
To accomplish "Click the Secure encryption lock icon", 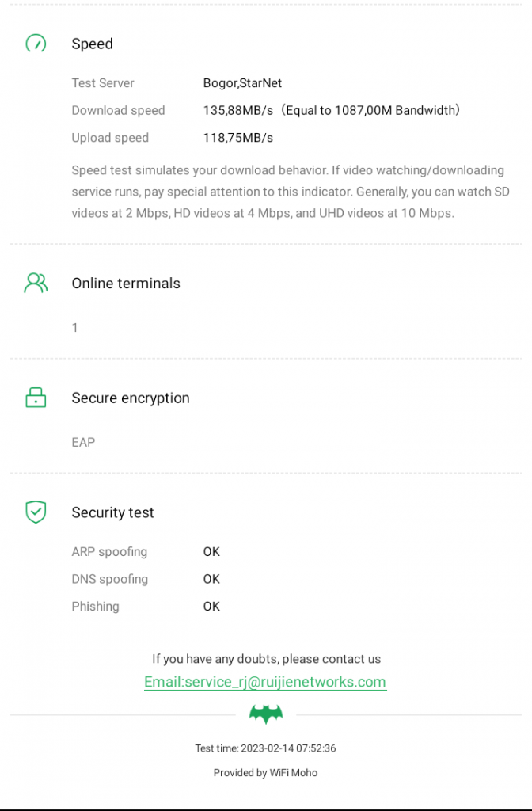I will 36,398.
